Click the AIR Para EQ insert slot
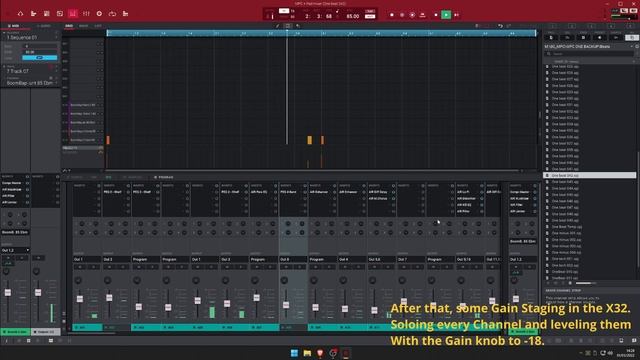 point(261,192)
